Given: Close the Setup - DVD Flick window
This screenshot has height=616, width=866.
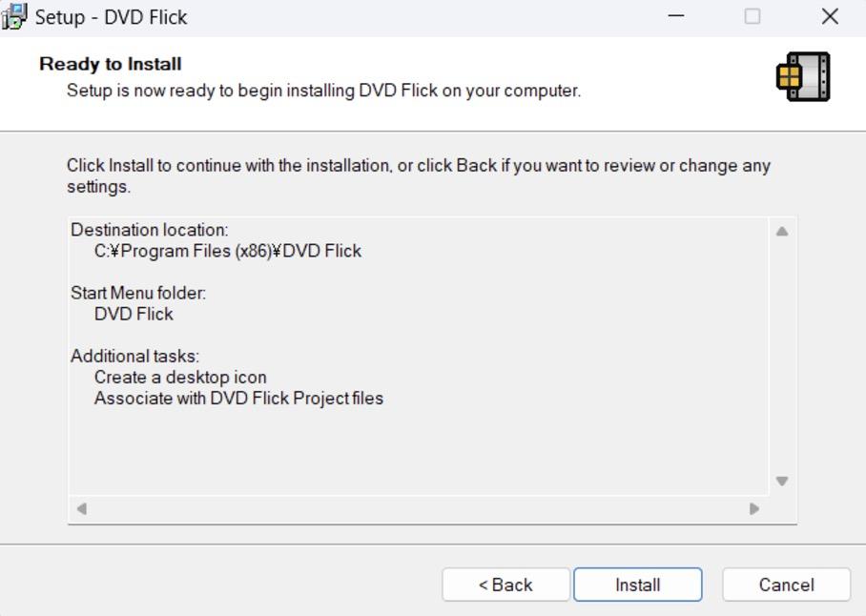Looking at the screenshot, I should [830, 16].
